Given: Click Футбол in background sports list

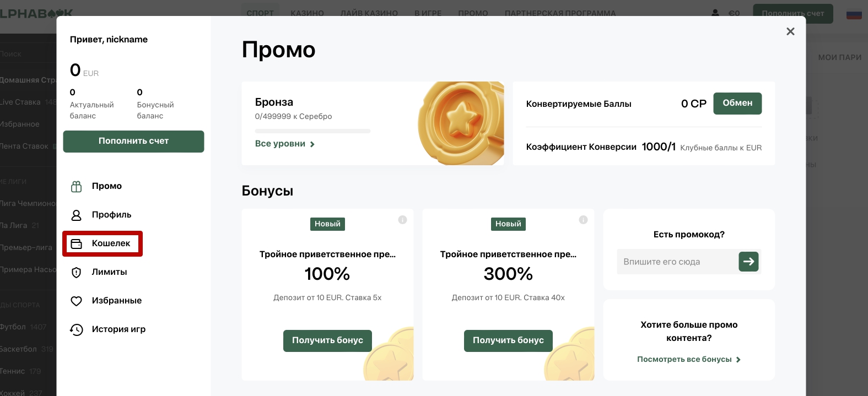Looking at the screenshot, I should click(x=13, y=327).
